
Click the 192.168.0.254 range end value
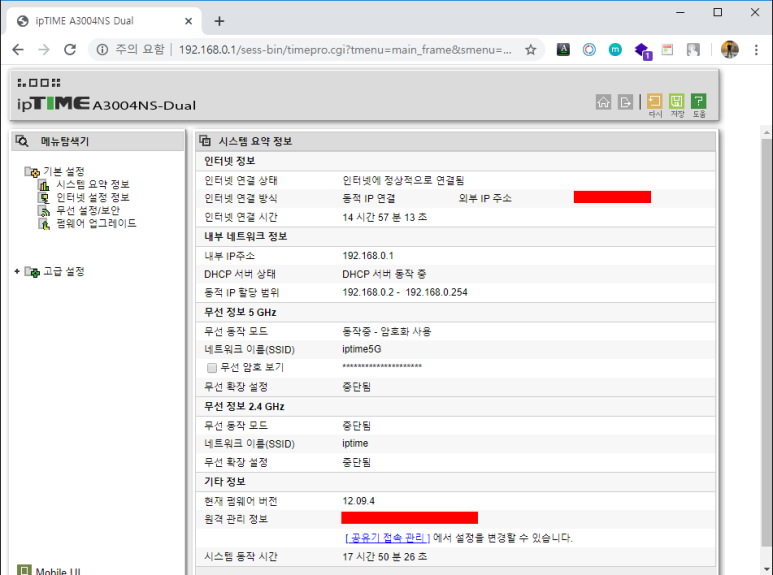[436, 292]
